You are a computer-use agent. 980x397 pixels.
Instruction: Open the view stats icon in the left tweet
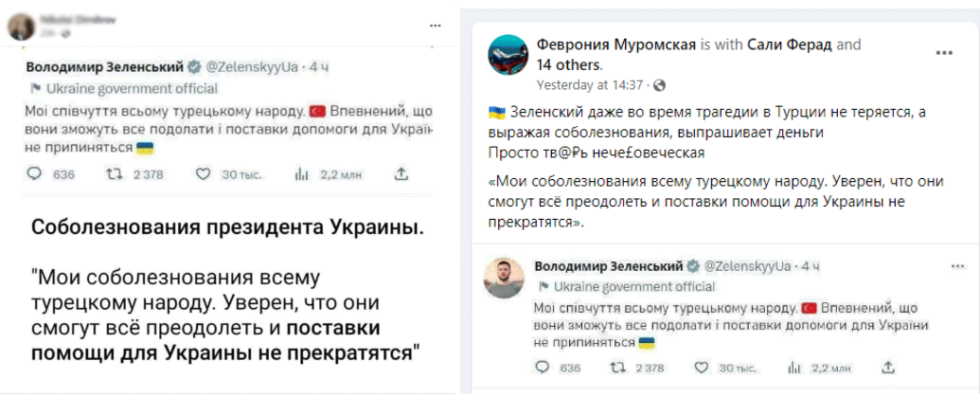coord(303,173)
